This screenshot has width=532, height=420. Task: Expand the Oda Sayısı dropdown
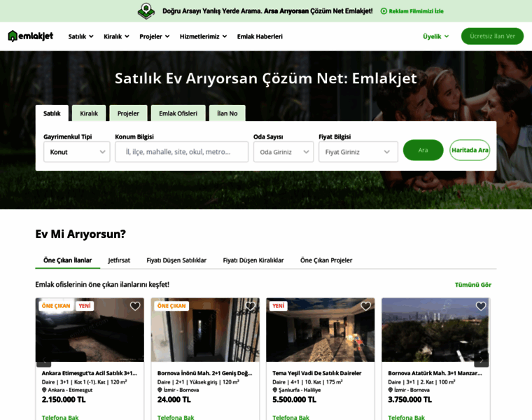tap(283, 152)
